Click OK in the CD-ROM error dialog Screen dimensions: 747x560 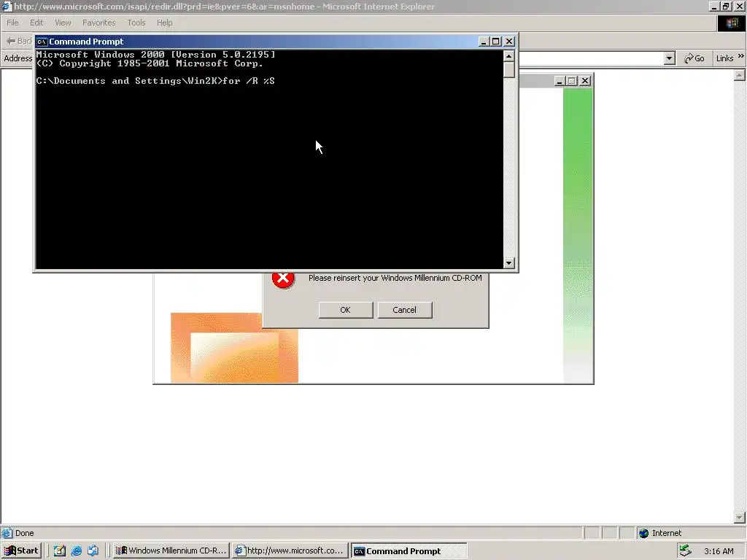click(345, 310)
